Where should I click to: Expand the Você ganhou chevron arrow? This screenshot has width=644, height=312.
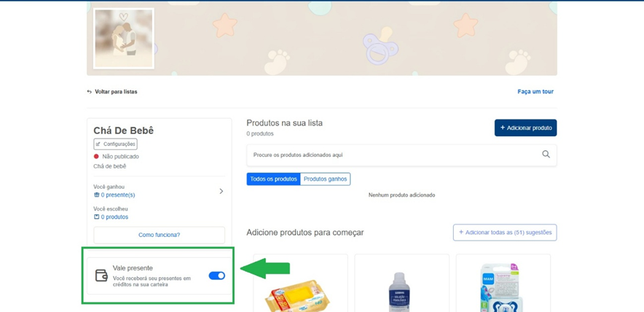tap(221, 192)
